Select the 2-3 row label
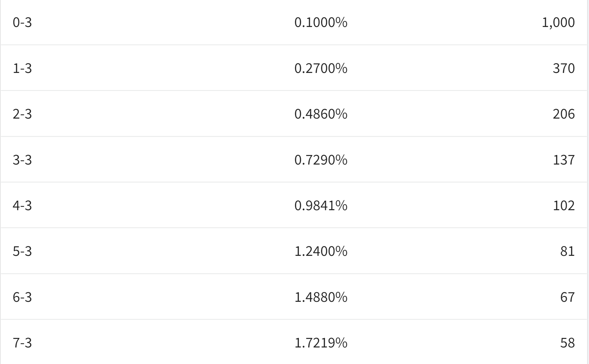The image size is (589, 364). 22,114
